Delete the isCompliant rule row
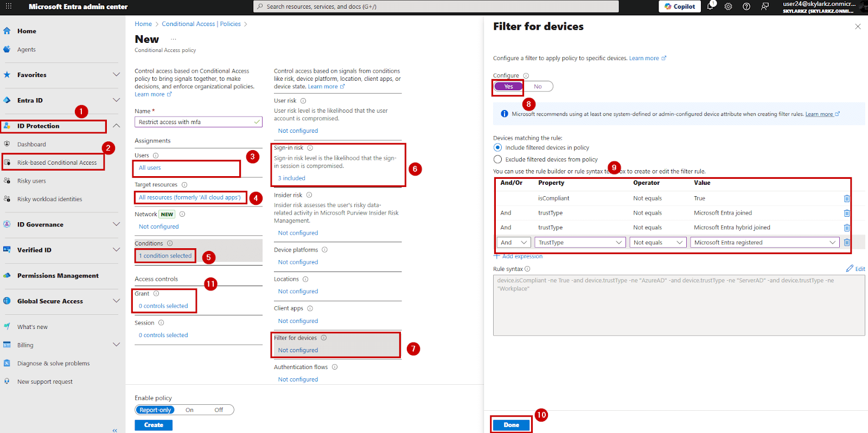Screen dimensions: 868x433 pyautogui.click(x=847, y=198)
